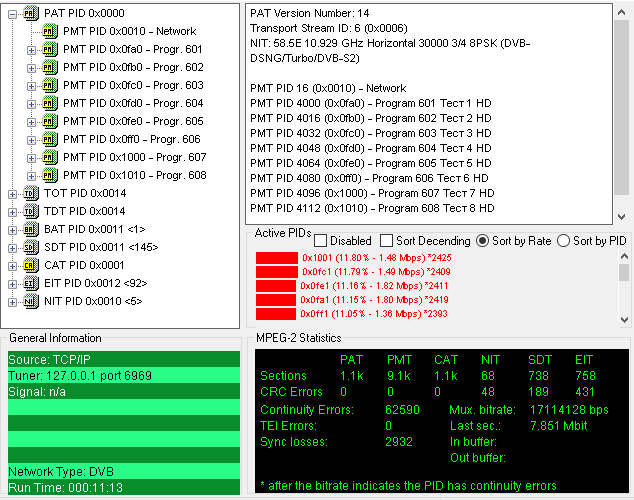Click the PAT details scrollbar up arrow
This screenshot has height=500, width=634.
[x=622, y=13]
